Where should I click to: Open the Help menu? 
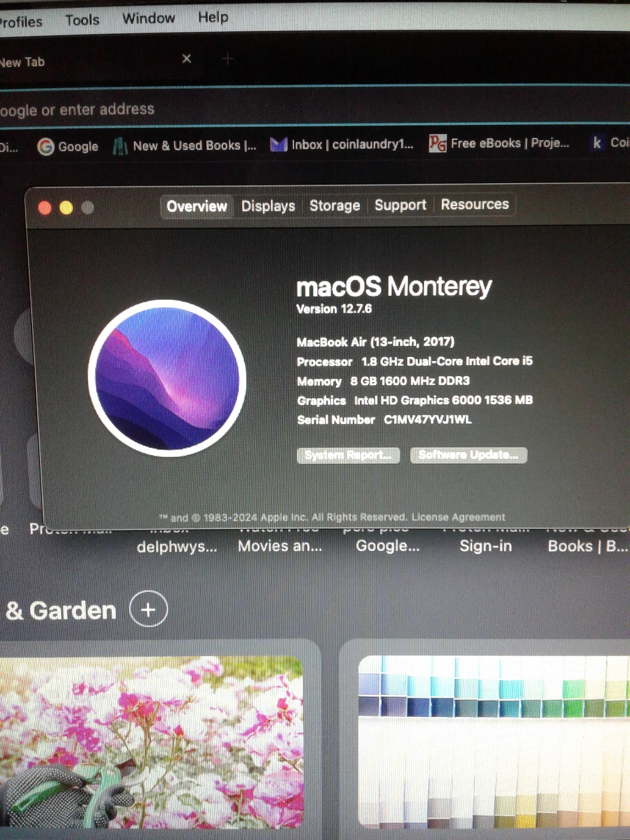click(213, 17)
